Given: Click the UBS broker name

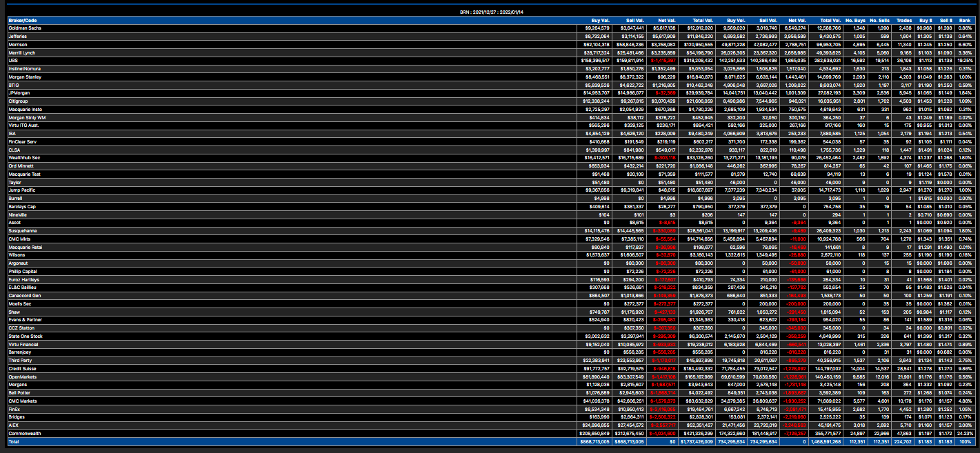Looking at the screenshot, I should 12,60.
